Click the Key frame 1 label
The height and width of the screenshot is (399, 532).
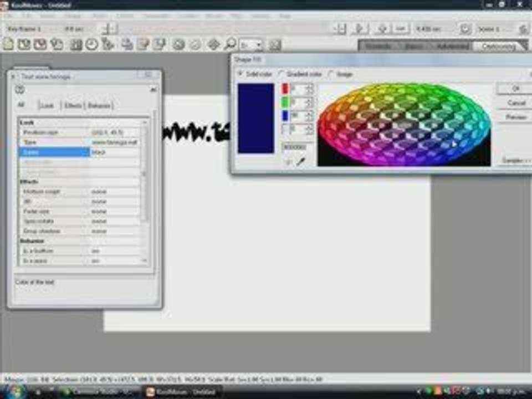pos(24,29)
